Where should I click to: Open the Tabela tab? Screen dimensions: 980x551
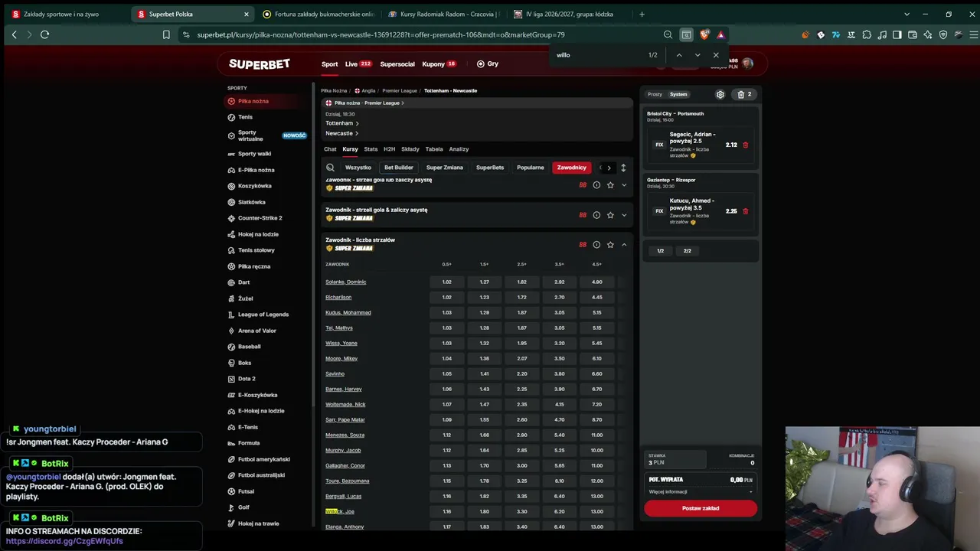[x=434, y=149]
